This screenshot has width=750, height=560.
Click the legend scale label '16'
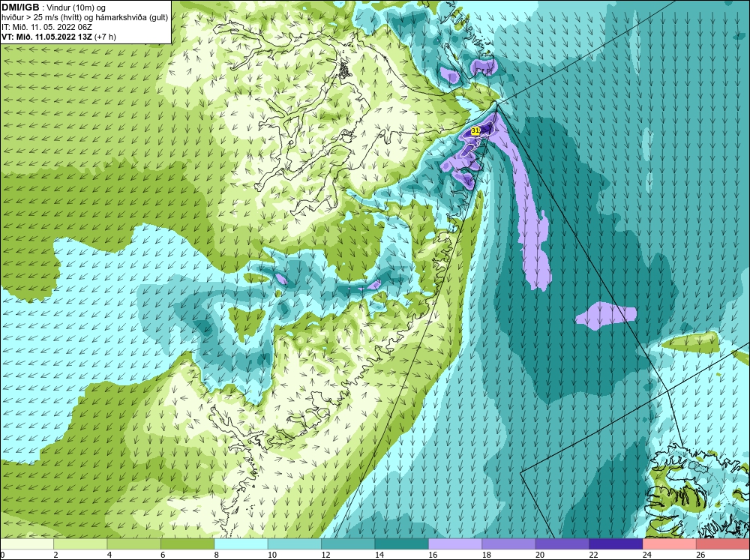tap(433, 555)
